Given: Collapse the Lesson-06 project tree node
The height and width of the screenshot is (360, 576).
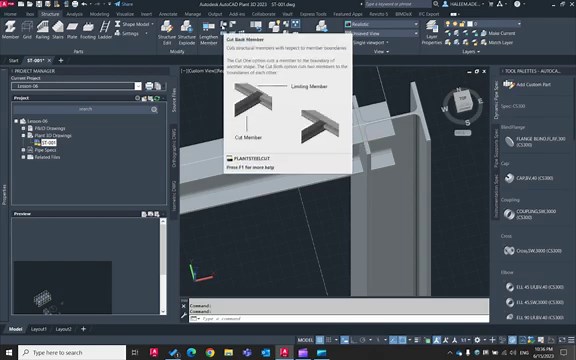Looking at the screenshot, I should click(16, 121).
